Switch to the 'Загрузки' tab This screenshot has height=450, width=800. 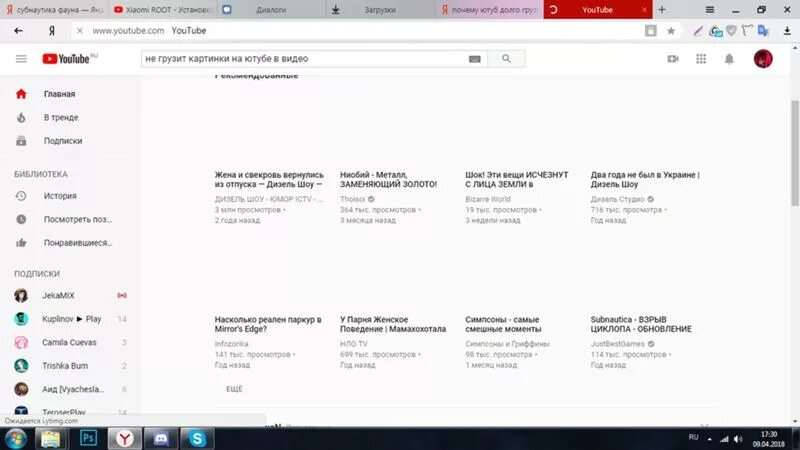pos(380,10)
